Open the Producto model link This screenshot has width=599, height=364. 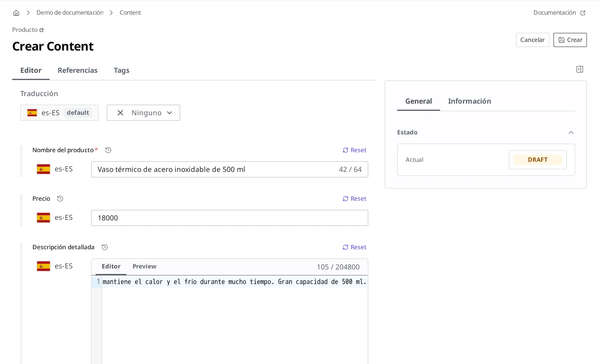tap(28, 30)
